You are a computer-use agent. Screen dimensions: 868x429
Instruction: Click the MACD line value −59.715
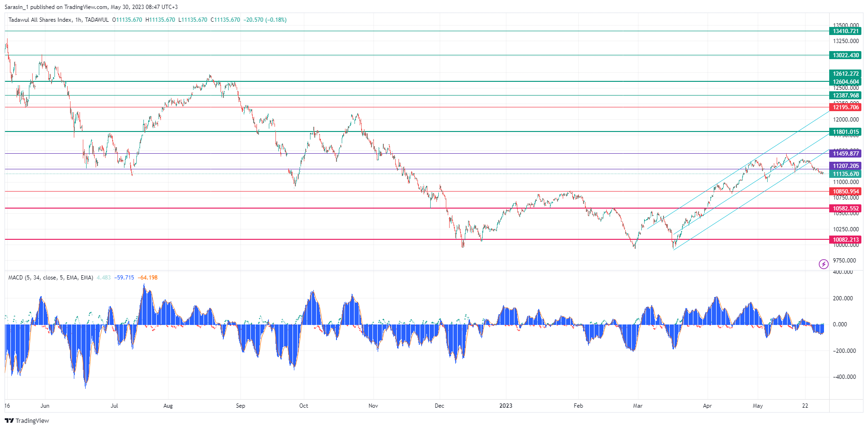(x=124, y=278)
